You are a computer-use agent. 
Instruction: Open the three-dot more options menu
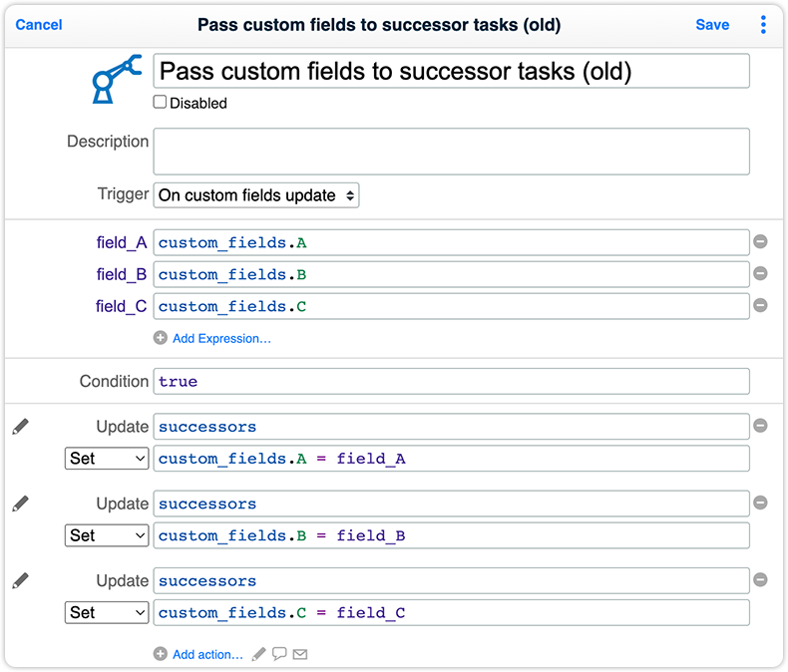click(763, 25)
